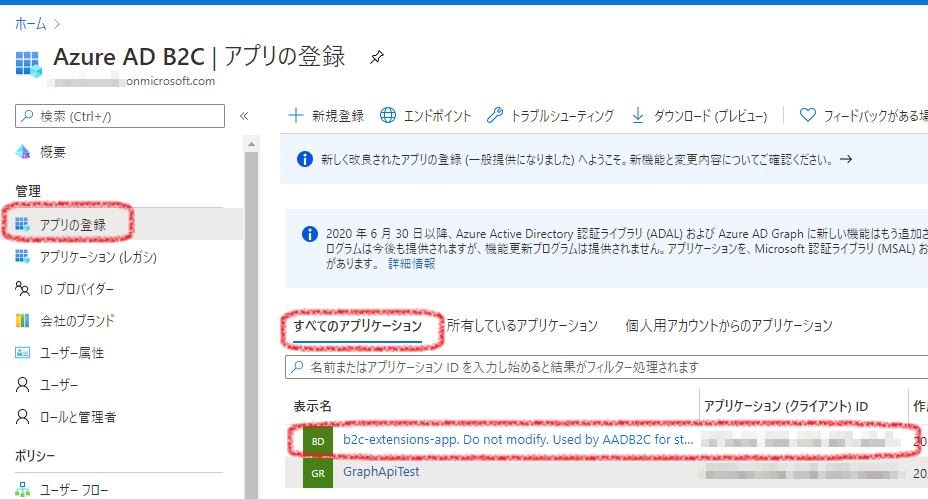This screenshot has height=499, width=928.
Task: Click the ロールと管理者 person icon
Action: [22, 417]
